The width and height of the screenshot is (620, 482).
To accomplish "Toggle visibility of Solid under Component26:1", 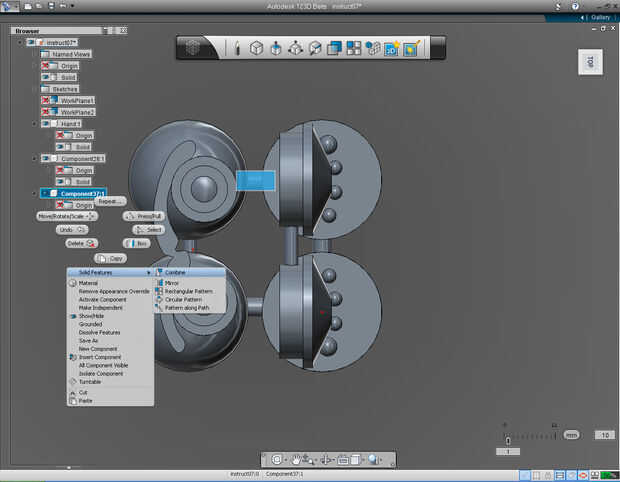I will [x=60, y=181].
